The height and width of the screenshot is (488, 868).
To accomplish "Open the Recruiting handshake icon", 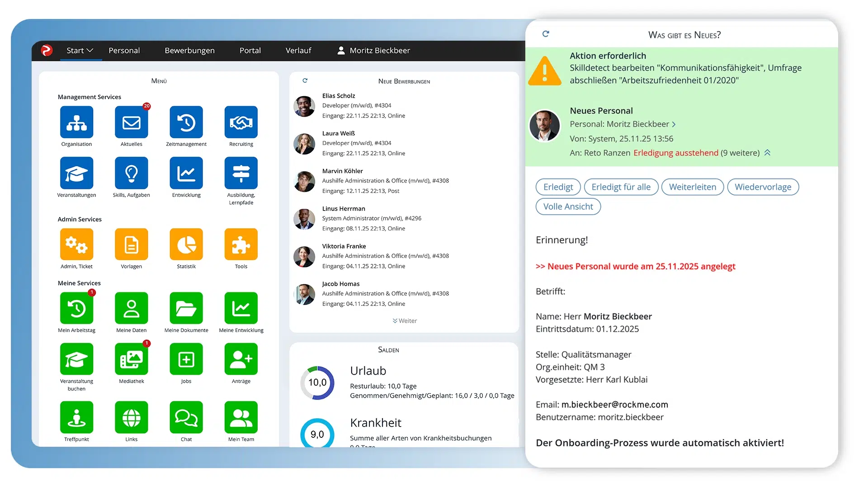I will point(241,122).
